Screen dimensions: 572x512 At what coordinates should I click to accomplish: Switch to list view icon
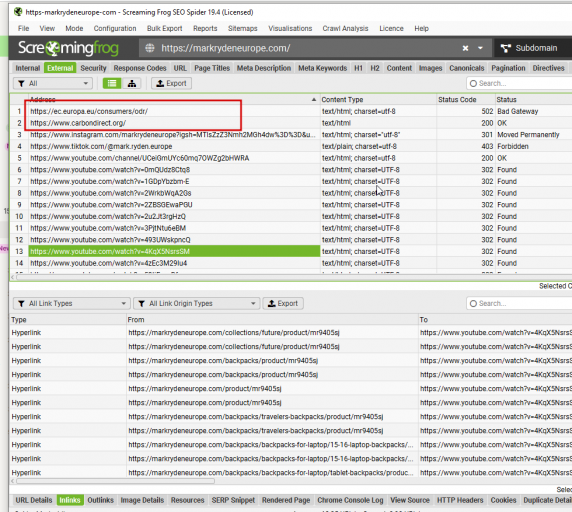(x=112, y=84)
